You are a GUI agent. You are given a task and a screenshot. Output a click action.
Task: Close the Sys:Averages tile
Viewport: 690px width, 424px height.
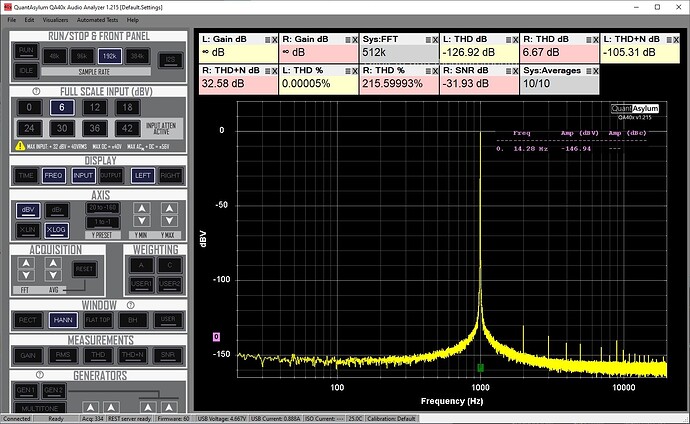tap(595, 71)
